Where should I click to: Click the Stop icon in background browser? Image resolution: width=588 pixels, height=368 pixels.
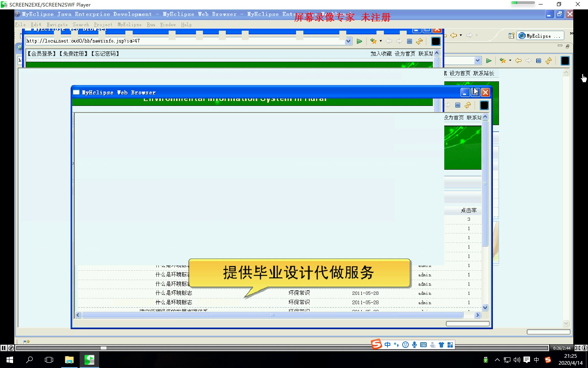point(539,61)
